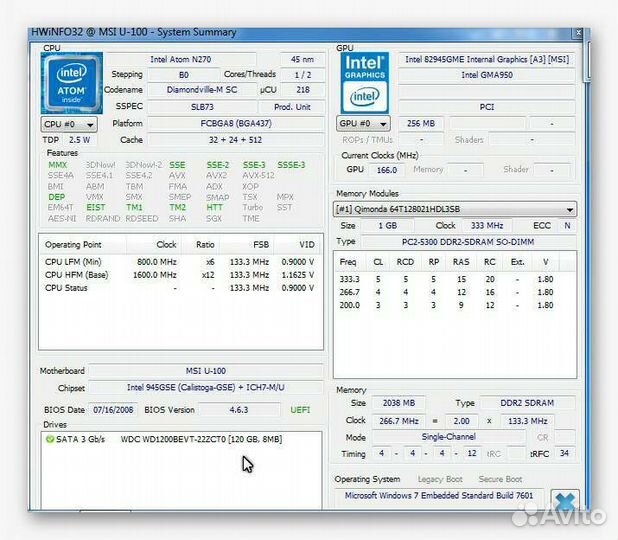Click the Memory Size 2038 MB field
The height and width of the screenshot is (540, 618).
(399, 403)
